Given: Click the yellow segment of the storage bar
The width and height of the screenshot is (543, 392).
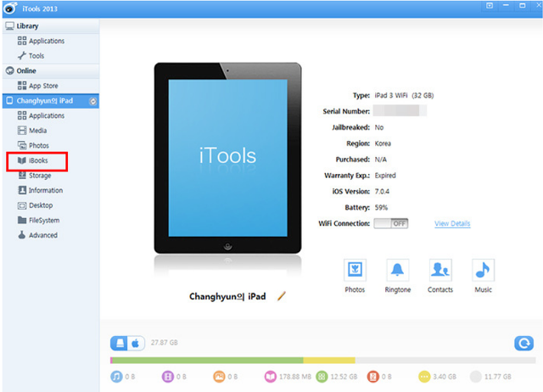Looking at the screenshot, I should (x=329, y=361).
